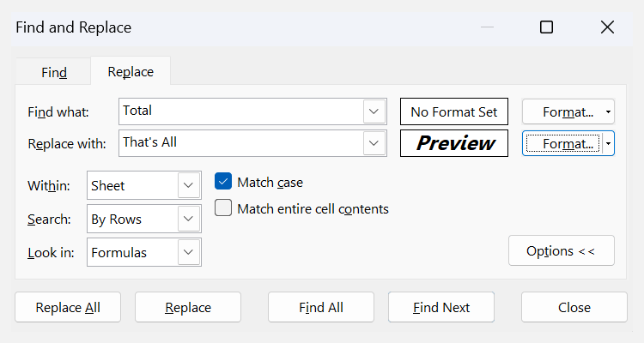Switch to the Find tab
644x343 pixels.
(53, 73)
